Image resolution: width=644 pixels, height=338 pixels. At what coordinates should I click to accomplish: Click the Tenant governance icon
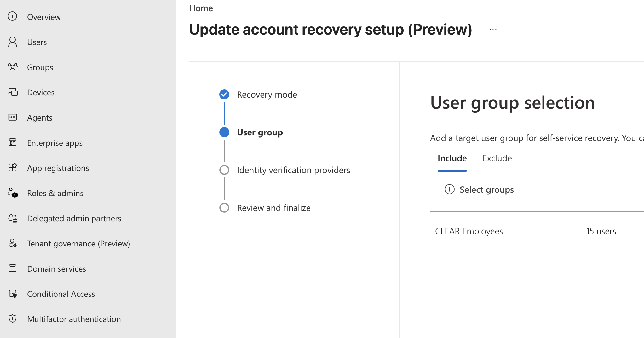coord(12,243)
